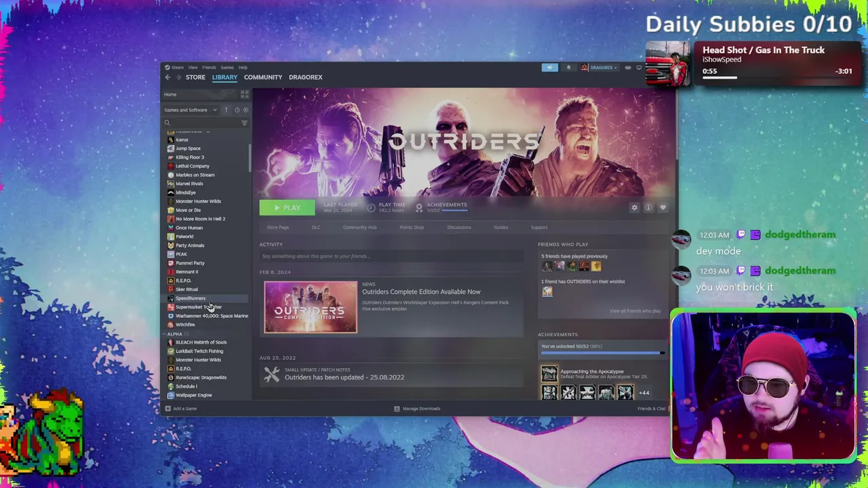
Task: Open the Community Hub link
Action: point(359,227)
